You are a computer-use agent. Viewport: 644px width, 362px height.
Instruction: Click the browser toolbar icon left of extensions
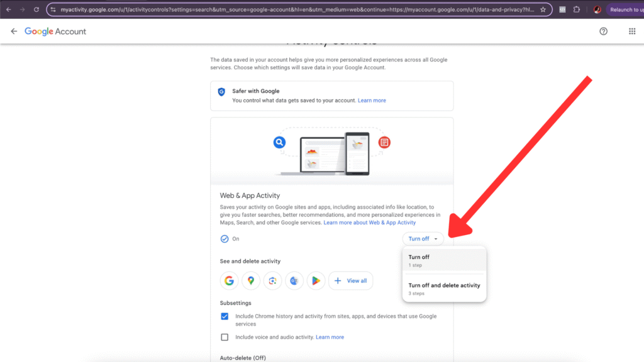[563, 9]
